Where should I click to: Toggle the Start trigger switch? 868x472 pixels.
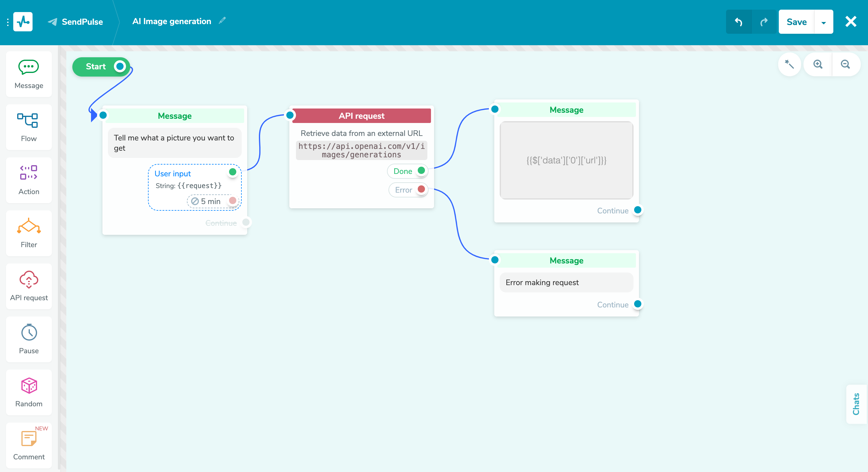tap(120, 66)
